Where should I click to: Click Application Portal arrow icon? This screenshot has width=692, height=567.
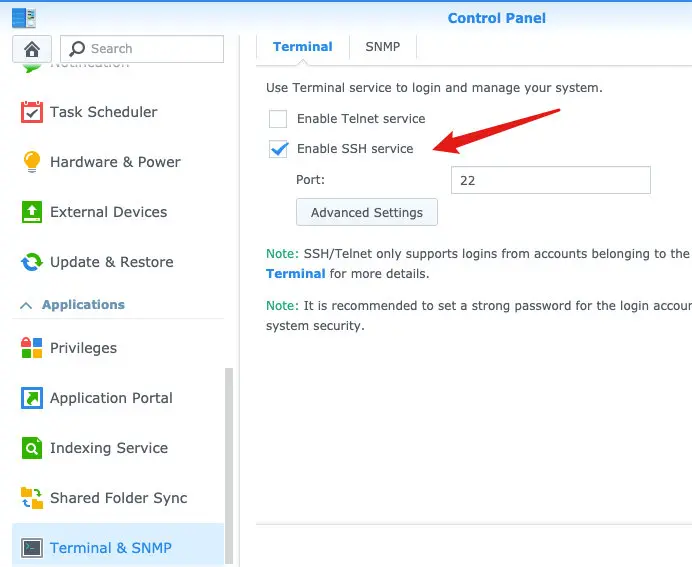(32, 398)
